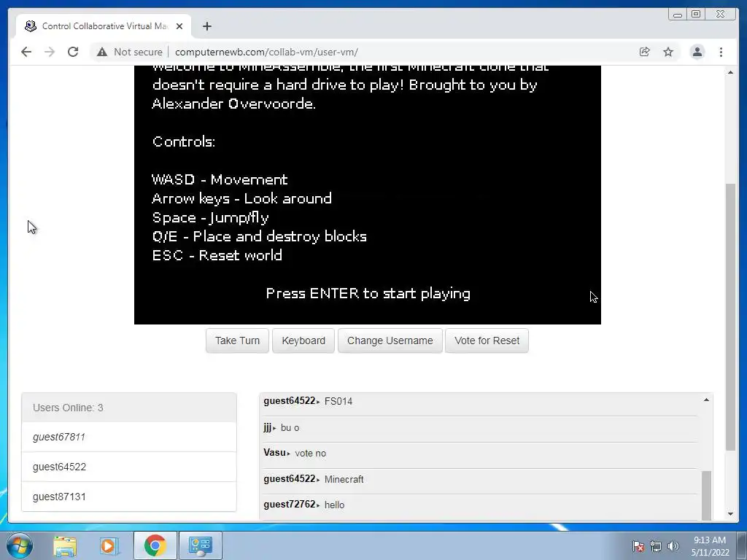747x560 pixels.
Task: Open Windows Explorer from the taskbar
Action: 65,545
